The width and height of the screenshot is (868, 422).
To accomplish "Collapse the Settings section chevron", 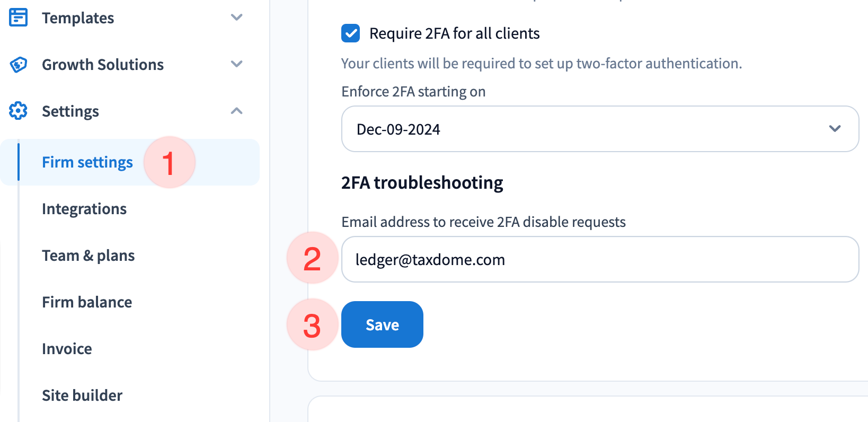I will 237,111.
